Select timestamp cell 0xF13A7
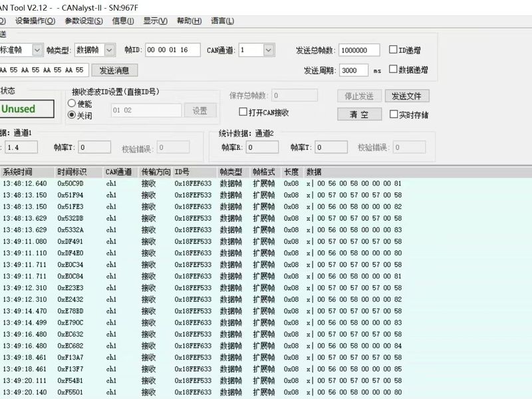 70,357
